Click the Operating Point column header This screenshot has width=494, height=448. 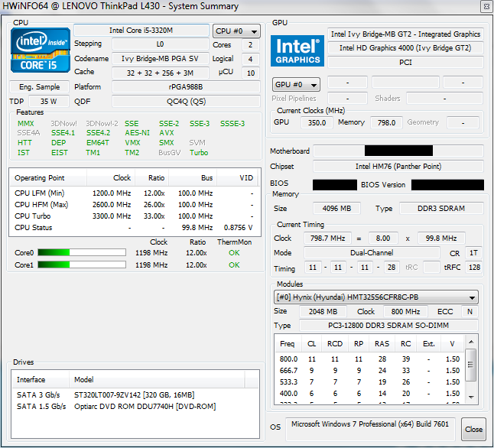point(40,177)
